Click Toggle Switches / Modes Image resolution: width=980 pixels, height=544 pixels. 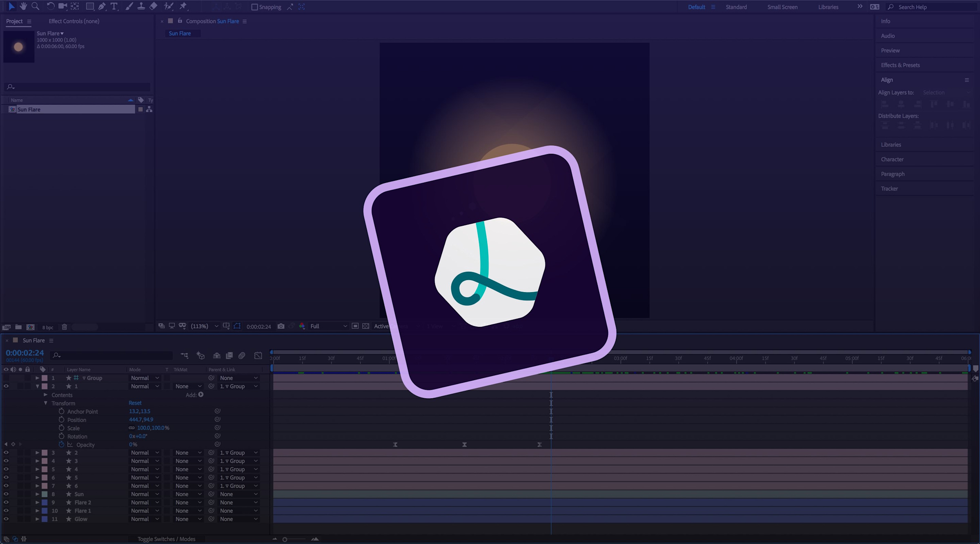pyautogui.click(x=166, y=539)
